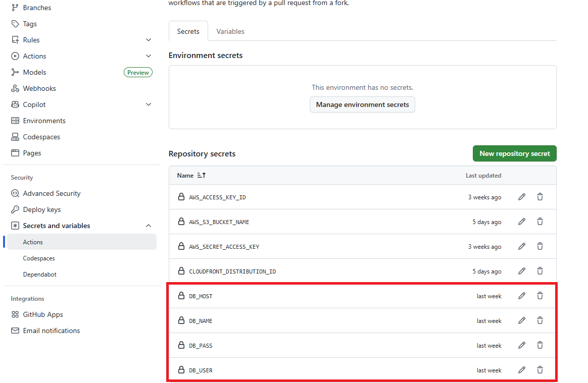Viewport: 588px width, 383px height.
Task: Open Webhooks settings page
Action: (x=39, y=88)
